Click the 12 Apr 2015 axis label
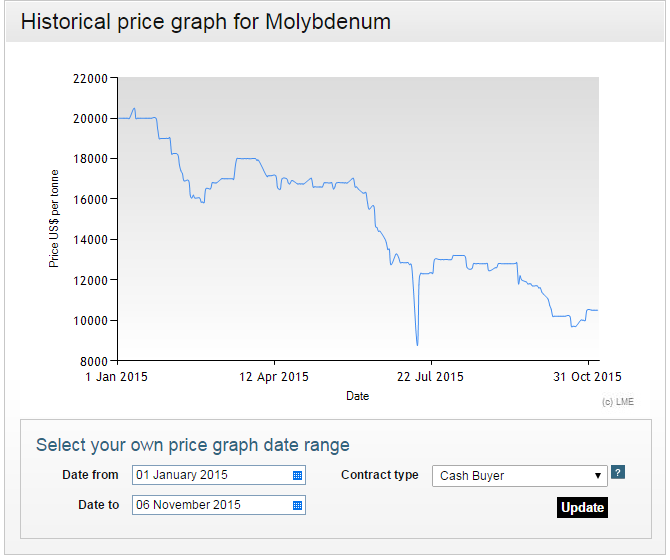 tap(275, 377)
